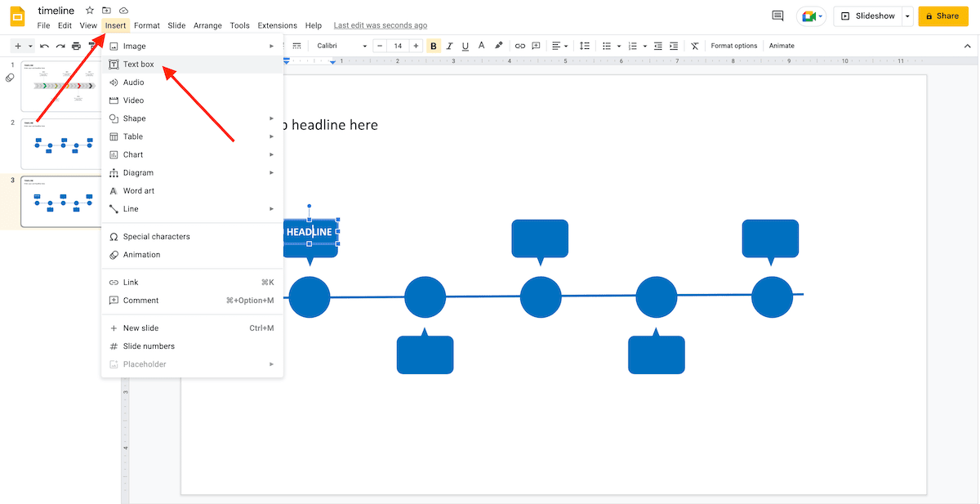980x504 pixels.
Task: Increase font size with plus button
Action: point(416,46)
